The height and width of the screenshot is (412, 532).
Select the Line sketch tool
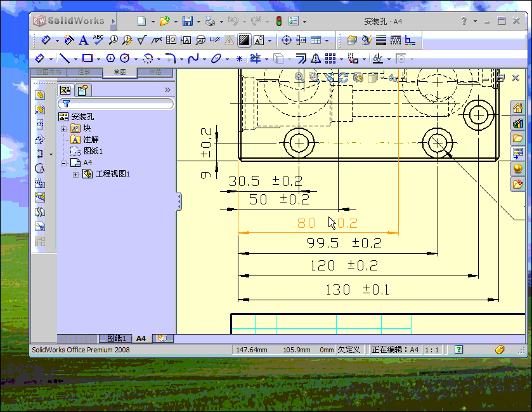pyautogui.click(x=65, y=59)
